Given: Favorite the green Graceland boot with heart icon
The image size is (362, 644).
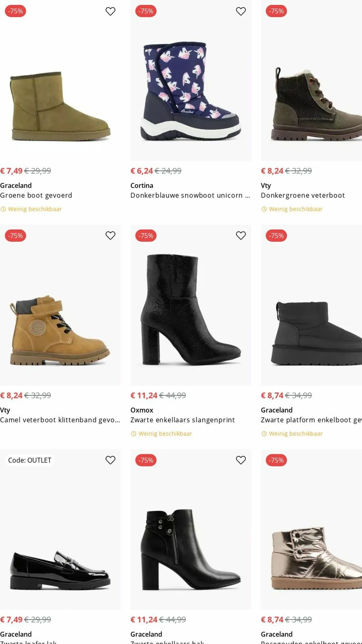Looking at the screenshot, I should 110,11.
